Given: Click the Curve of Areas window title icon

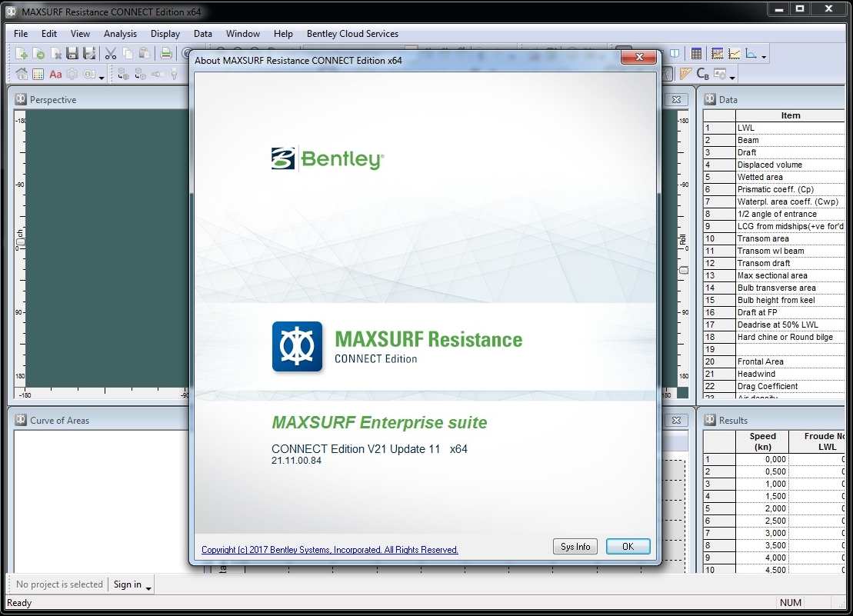Looking at the screenshot, I should (21, 420).
